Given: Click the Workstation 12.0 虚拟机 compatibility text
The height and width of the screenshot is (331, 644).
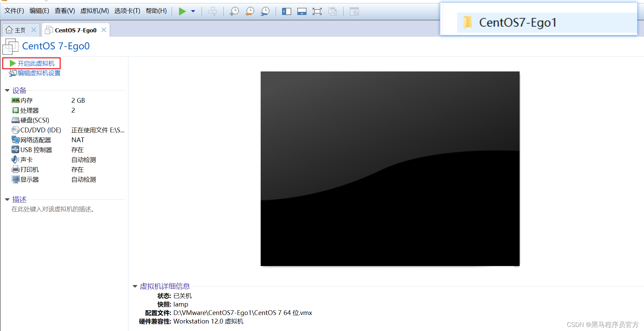Looking at the screenshot, I should click(x=208, y=321).
